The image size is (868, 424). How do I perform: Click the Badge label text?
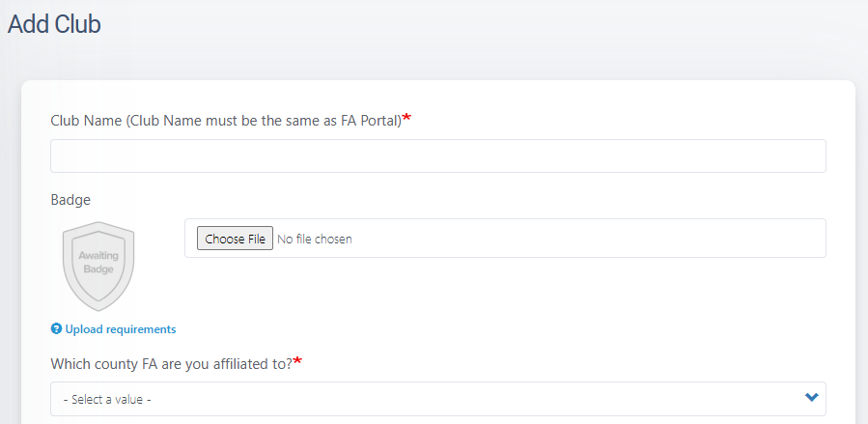point(70,200)
